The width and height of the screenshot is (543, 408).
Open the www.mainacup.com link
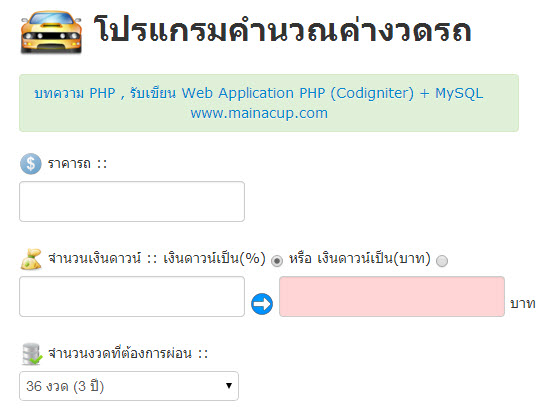pyautogui.click(x=259, y=113)
